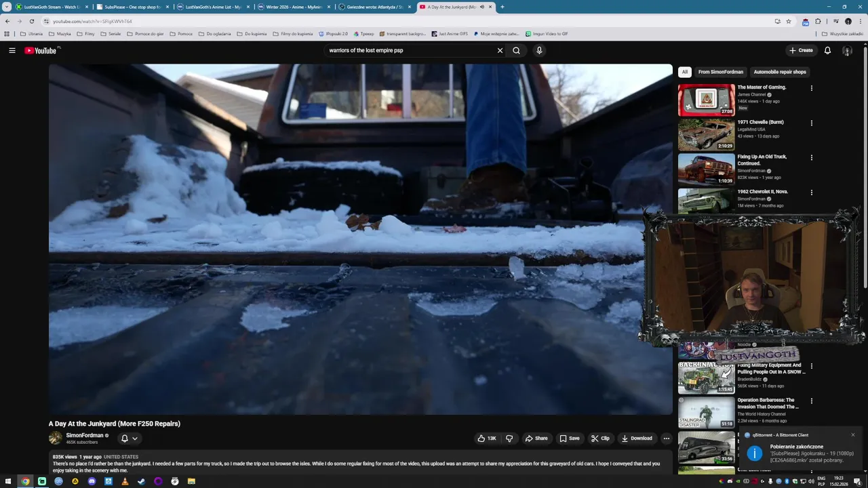Open Chrome extensions puzzle icon
This screenshot has width=868, height=488.
tap(818, 21)
